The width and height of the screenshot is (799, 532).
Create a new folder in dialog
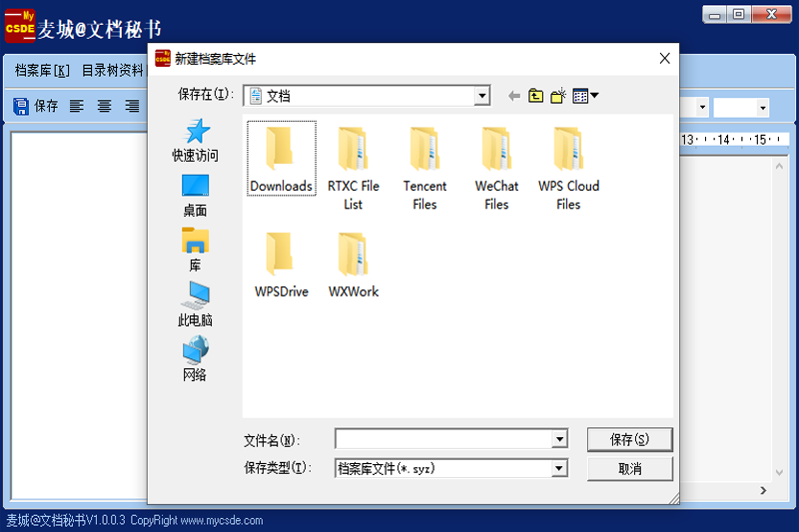(x=558, y=96)
